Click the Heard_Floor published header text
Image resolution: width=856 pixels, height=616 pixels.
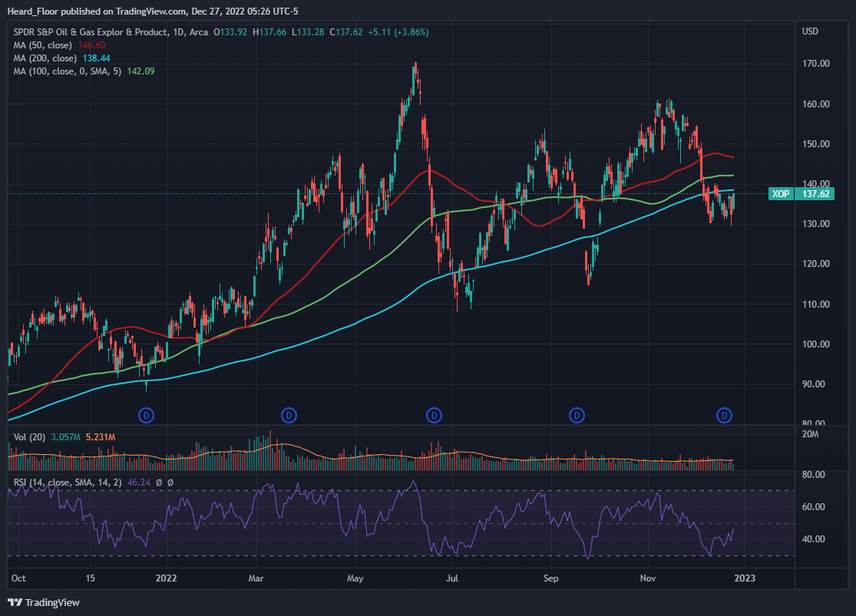pos(153,11)
